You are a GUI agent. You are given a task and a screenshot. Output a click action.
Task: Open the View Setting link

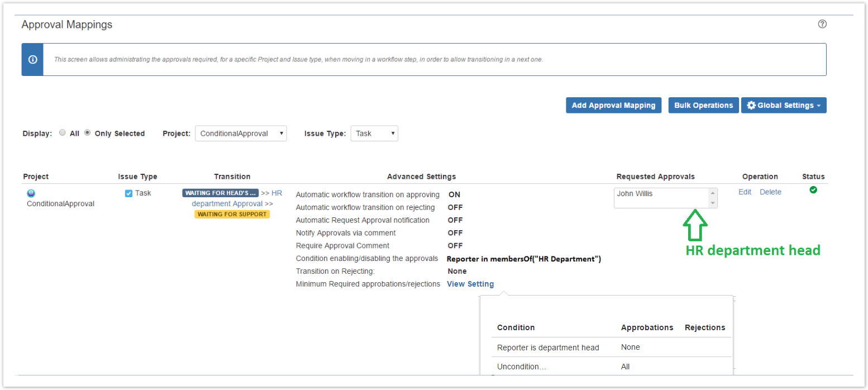click(470, 284)
